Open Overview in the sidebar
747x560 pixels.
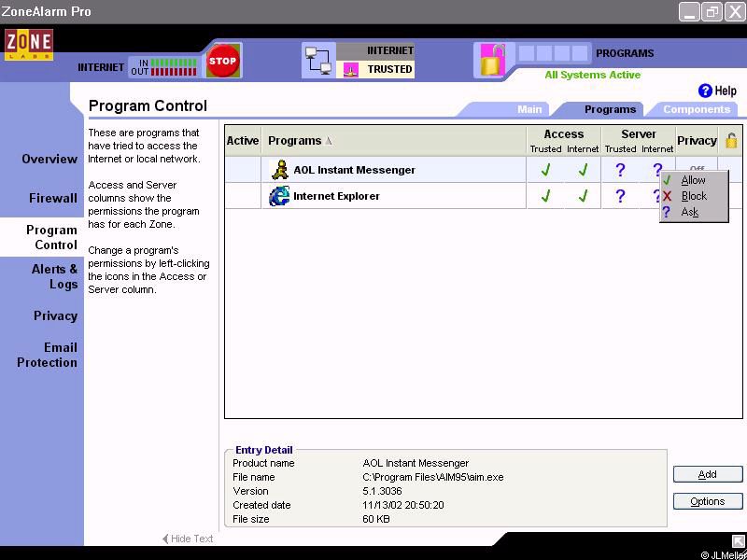(49, 159)
